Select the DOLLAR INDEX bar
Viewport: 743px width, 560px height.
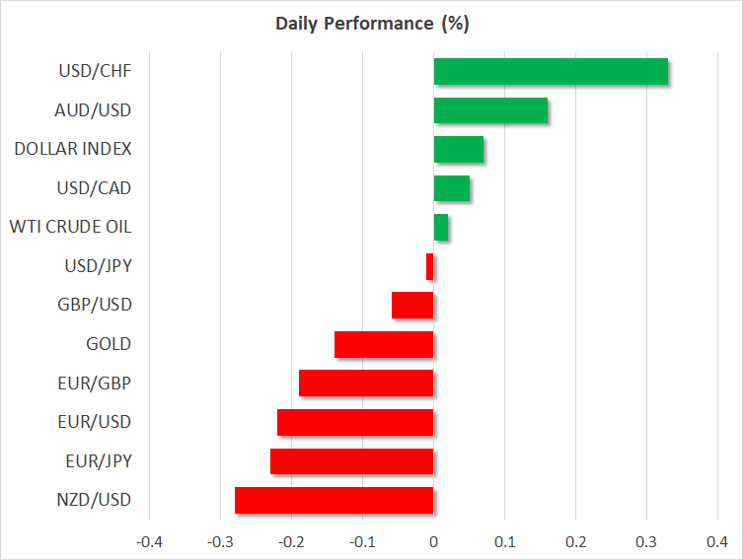[x=459, y=150]
